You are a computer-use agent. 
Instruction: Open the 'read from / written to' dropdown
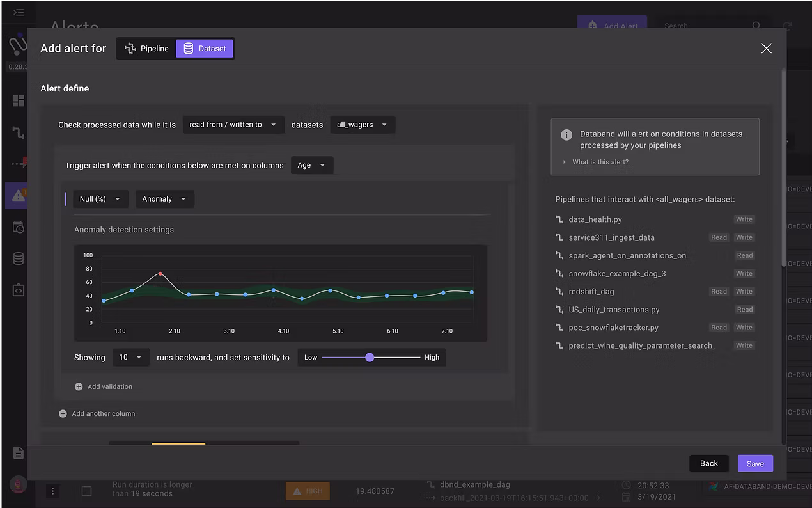coord(233,125)
